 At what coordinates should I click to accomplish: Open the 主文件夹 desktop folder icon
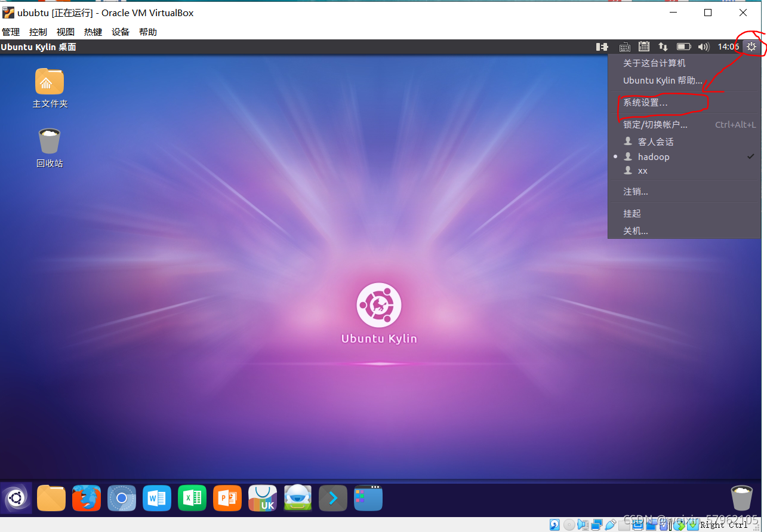click(50, 88)
